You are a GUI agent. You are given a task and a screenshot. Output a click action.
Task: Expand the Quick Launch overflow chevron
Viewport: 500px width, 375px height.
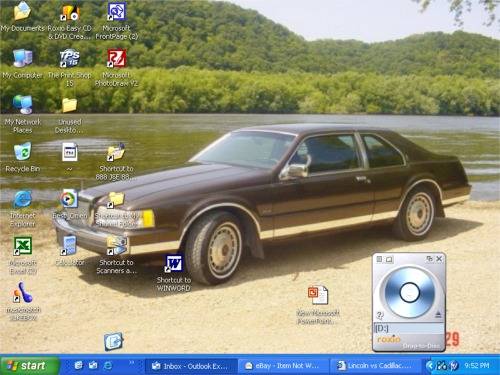click(132, 362)
